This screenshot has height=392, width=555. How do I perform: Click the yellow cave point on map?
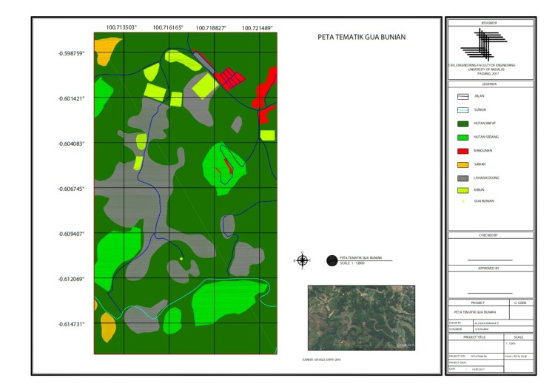pyautogui.click(x=181, y=258)
